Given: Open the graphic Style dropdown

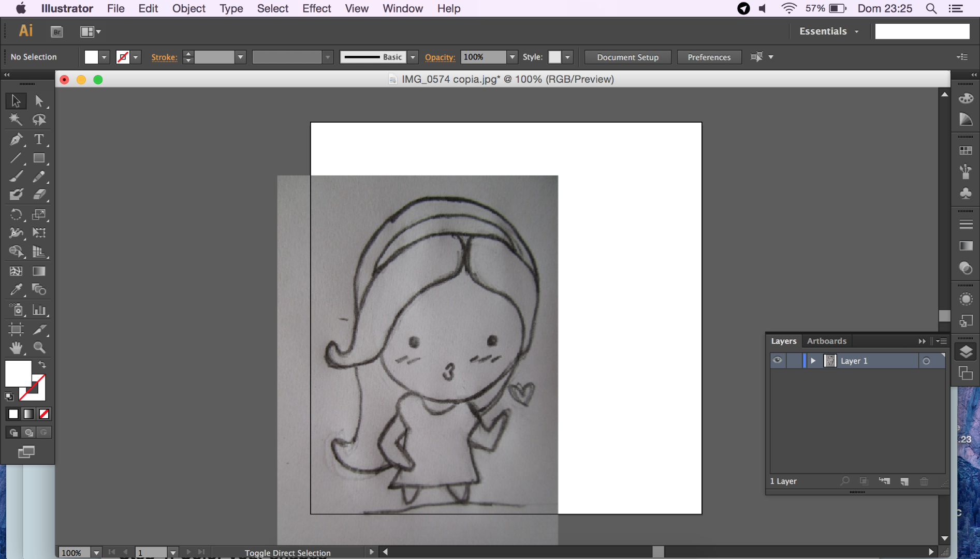Looking at the screenshot, I should coord(567,57).
